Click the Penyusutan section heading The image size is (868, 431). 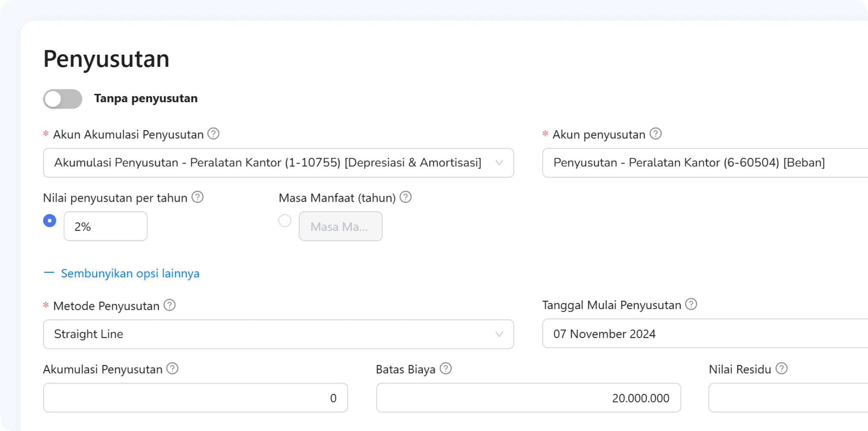click(106, 59)
